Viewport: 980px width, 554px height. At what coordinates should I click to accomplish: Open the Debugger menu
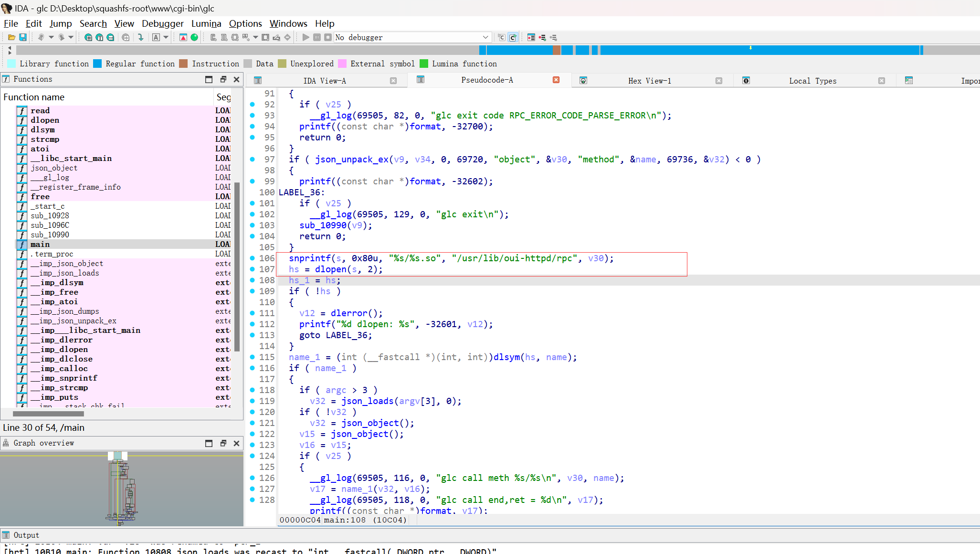(163, 23)
